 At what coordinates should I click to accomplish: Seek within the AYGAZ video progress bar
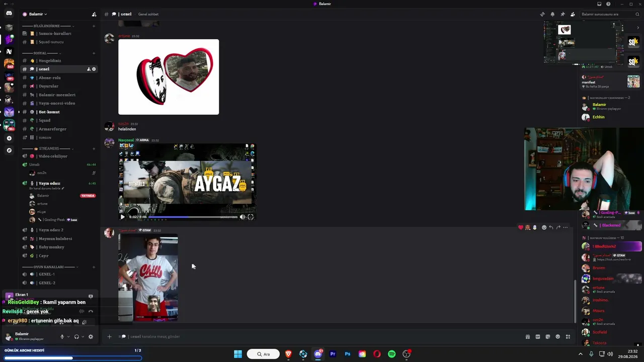pyautogui.click(x=193, y=217)
